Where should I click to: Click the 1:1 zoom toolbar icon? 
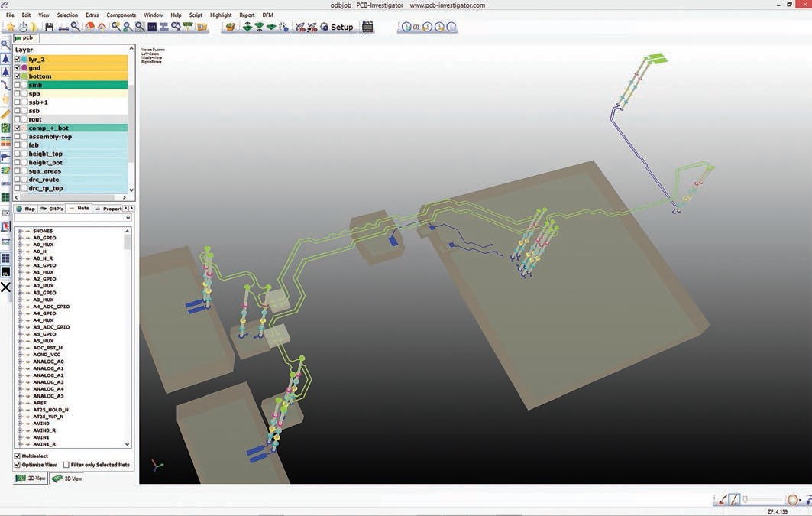pos(151,27)
